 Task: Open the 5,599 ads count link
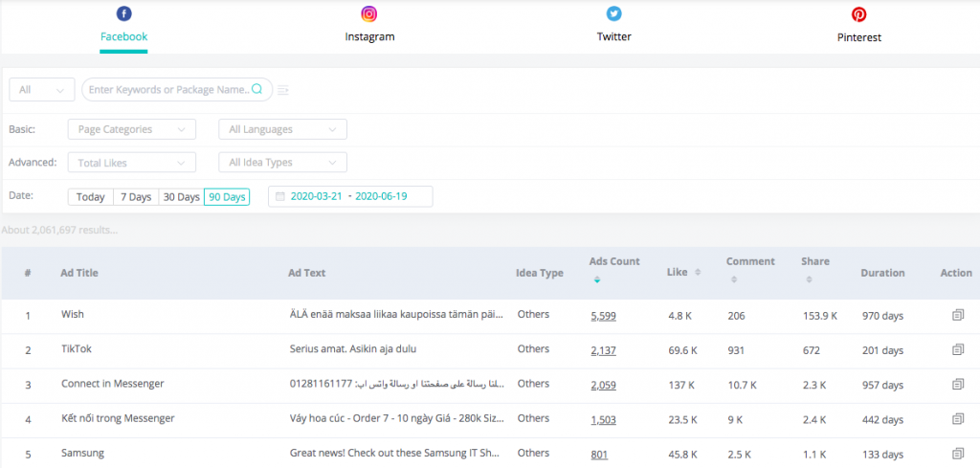point(603,316)
